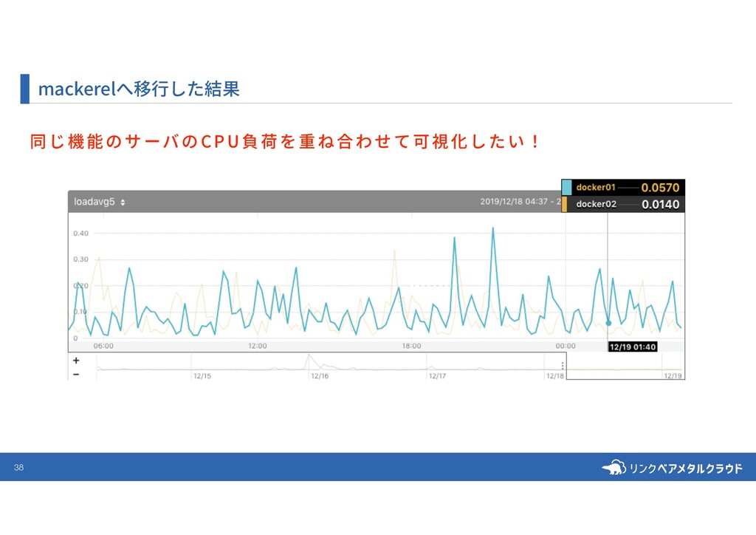Zoom out with the minus button

76,375
